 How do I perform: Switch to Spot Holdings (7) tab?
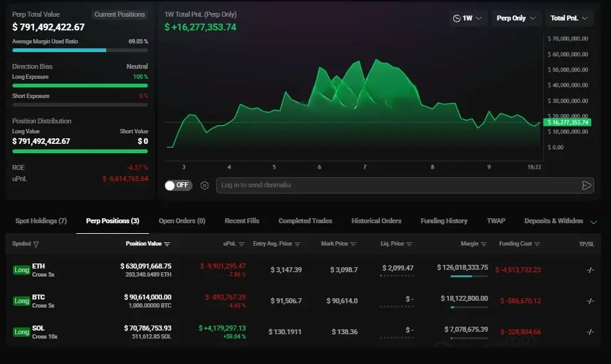(41, 221)
